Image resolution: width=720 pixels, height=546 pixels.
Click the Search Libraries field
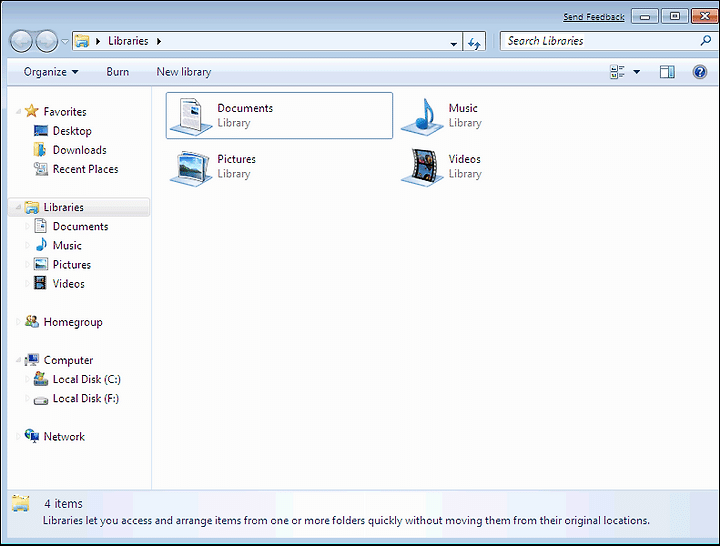point(607,41)
